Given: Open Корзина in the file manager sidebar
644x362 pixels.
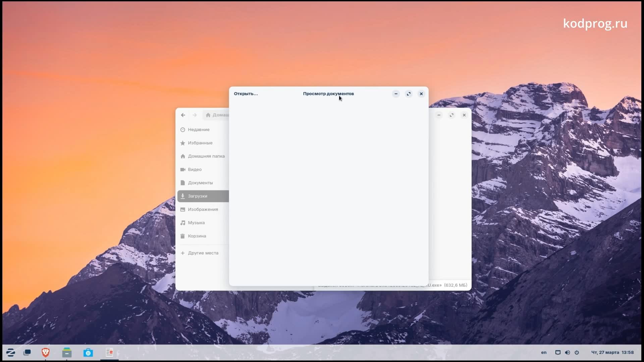Looking at the screenshot, I should pyautogui.click(x=203, y=236).
